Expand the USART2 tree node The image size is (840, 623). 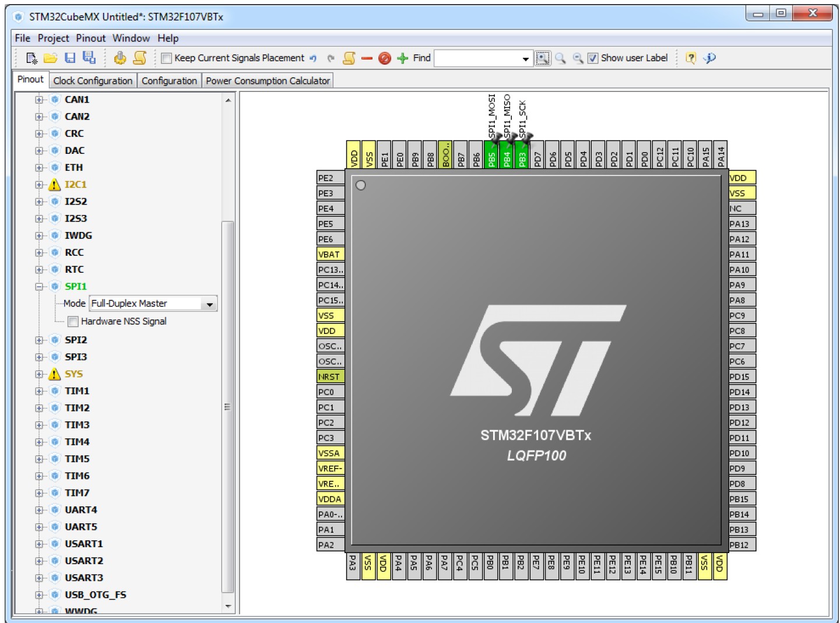point(39,561)
